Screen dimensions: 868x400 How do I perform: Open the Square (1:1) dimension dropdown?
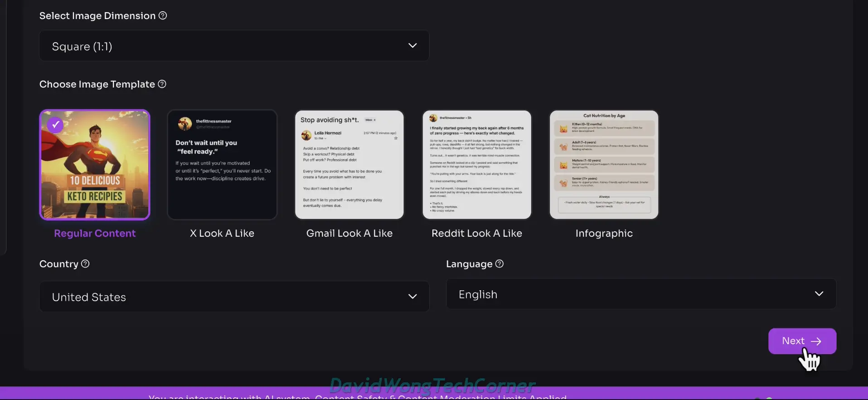(234, 46)
